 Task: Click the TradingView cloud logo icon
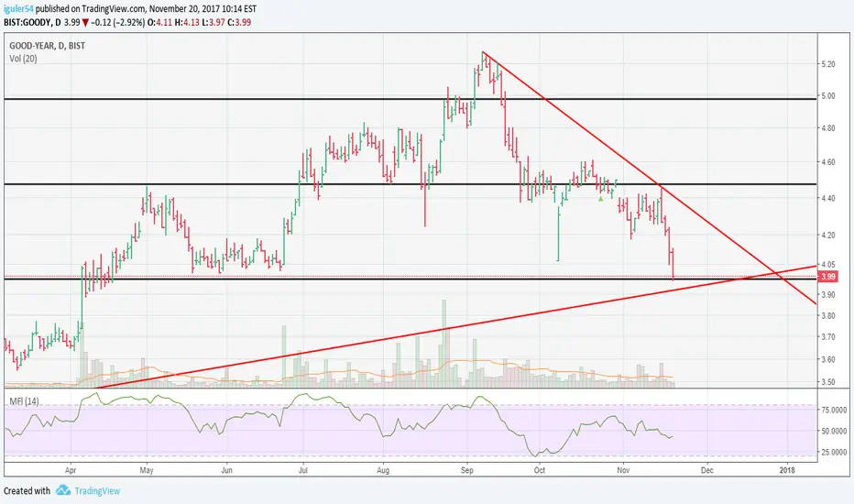(x=63, y=490)
